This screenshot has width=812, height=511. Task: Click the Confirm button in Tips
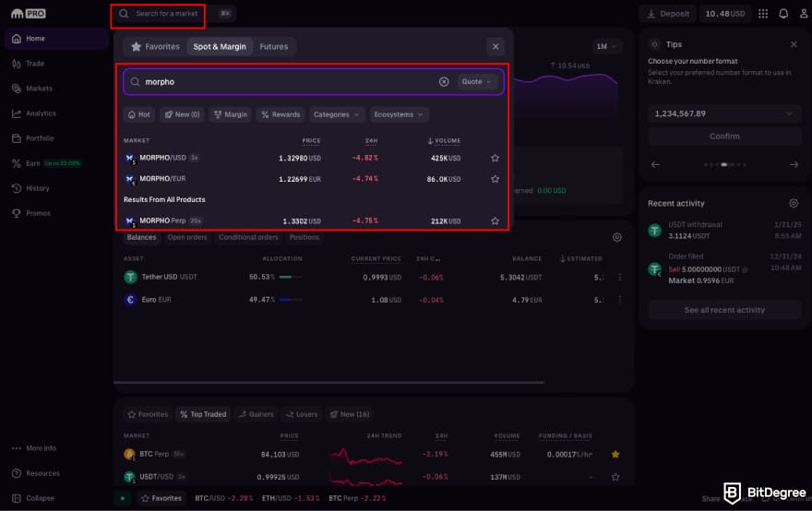pyautogui.click(x=724, y=137)
